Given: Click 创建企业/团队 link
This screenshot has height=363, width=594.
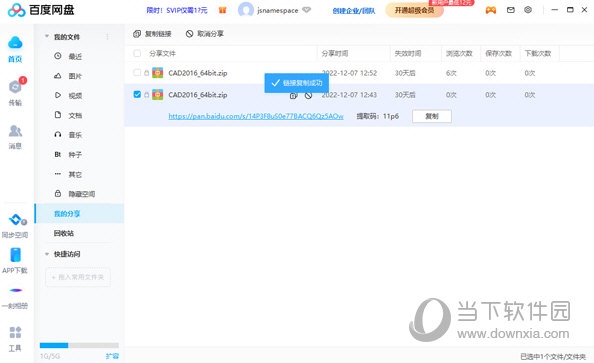Looking at the screenshot, I should (353, 11).
